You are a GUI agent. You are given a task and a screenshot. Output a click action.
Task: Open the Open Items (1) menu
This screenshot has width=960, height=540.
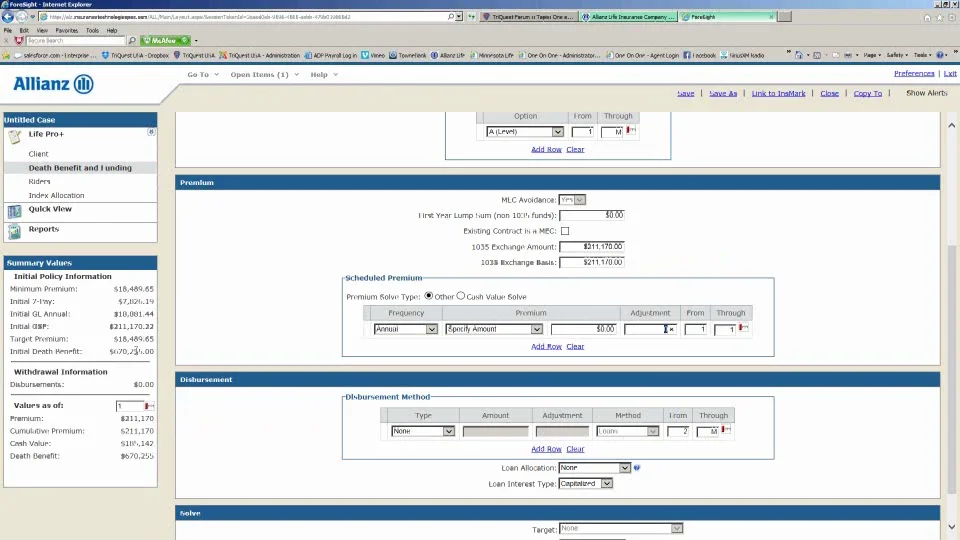pos(264,75)
